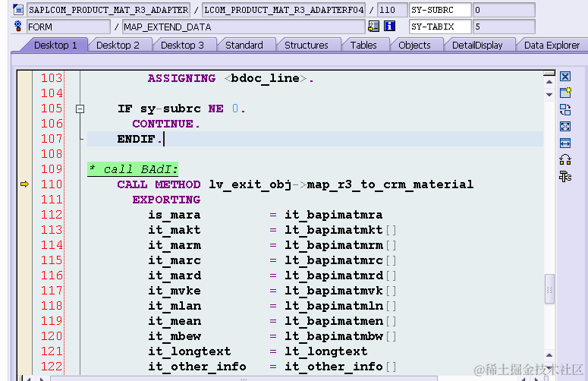
Task: Click the SAPLCOM_PRODUCT_MAT_R3_ADAPTER program field
Action: pyautogui.click(x=108, y=10)
